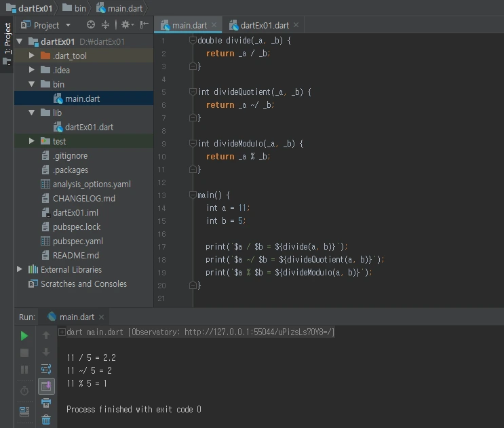Image resolution: width=504 pixels, height=428 pixels.
Task: Collapse the lib folder
Action: tap(31, 113)
